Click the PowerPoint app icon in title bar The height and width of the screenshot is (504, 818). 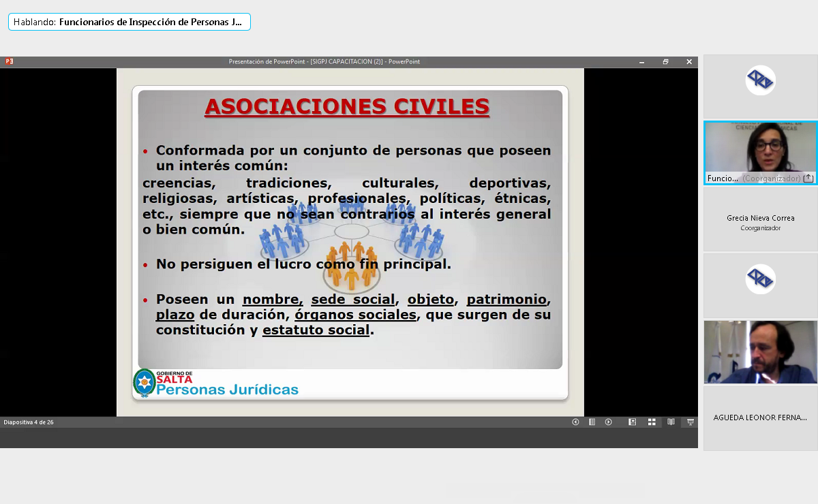pyautogui.click(x=9, y=61)
